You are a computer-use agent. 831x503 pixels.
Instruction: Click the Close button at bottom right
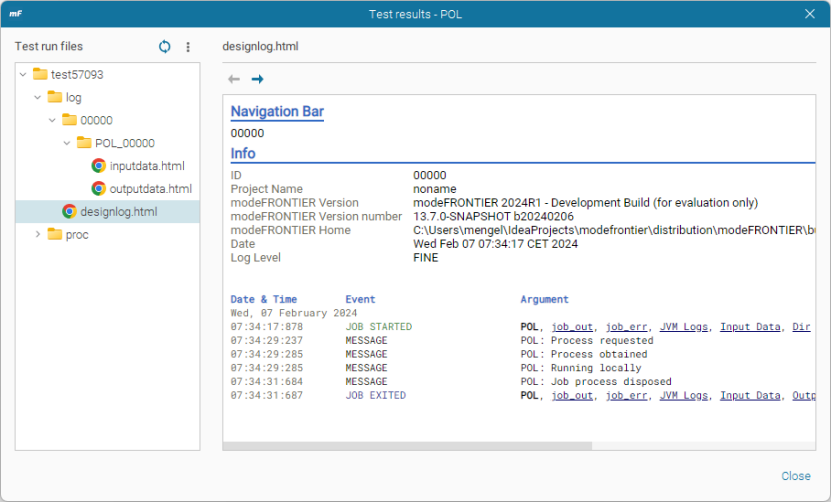[x=795, y=476]
